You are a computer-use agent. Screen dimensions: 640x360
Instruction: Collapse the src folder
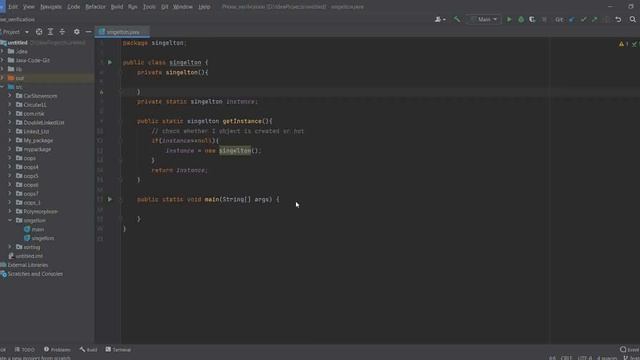(2, 87)
